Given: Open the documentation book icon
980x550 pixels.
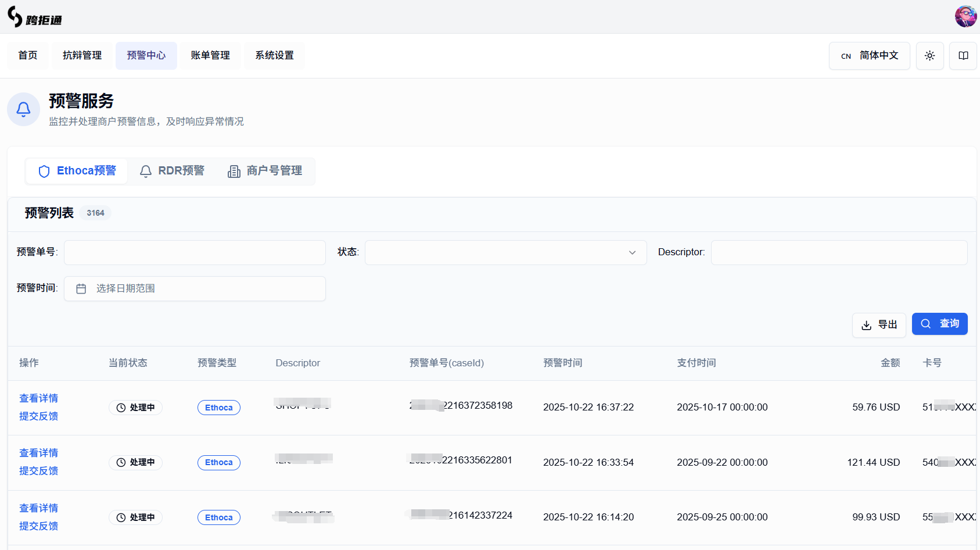Looking at the screenshot, I should coord(963,56).
